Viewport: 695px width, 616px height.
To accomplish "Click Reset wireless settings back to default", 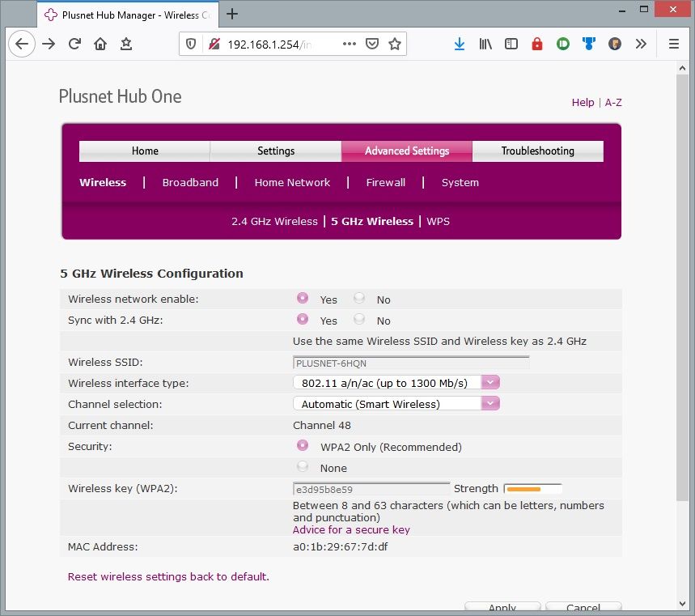I will pyautogui.click(x=168, y=576).
